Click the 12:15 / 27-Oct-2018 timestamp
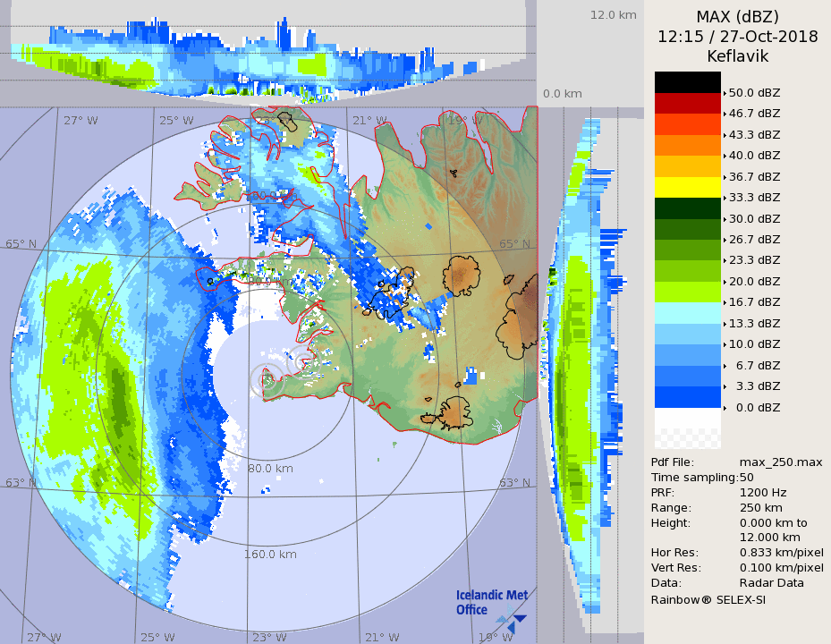The height and width of the screenshot is (644, 831). tap(737, 37)
